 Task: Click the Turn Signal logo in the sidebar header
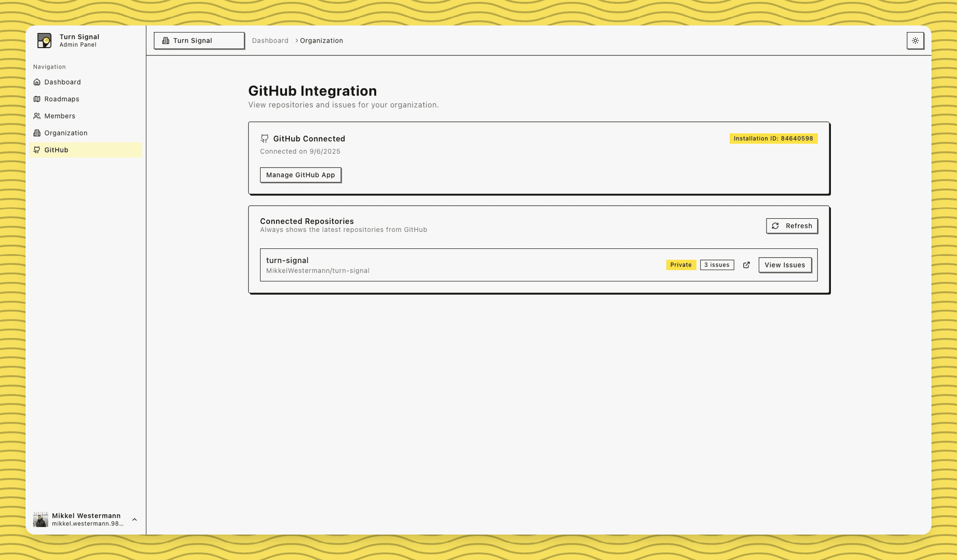[45, 40]
